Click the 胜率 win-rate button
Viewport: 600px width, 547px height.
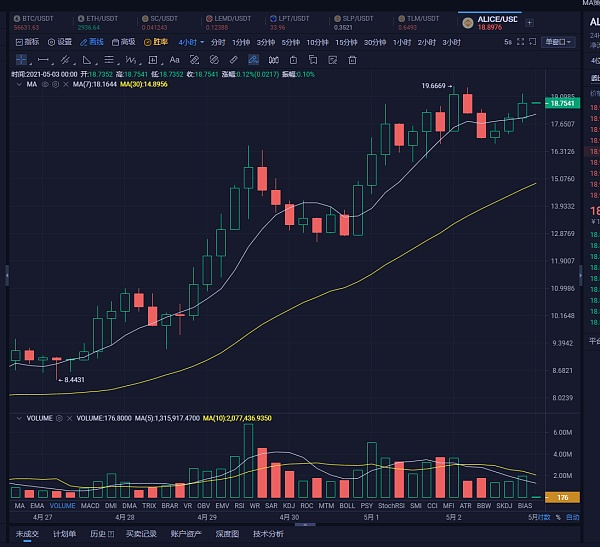[156, 42]
